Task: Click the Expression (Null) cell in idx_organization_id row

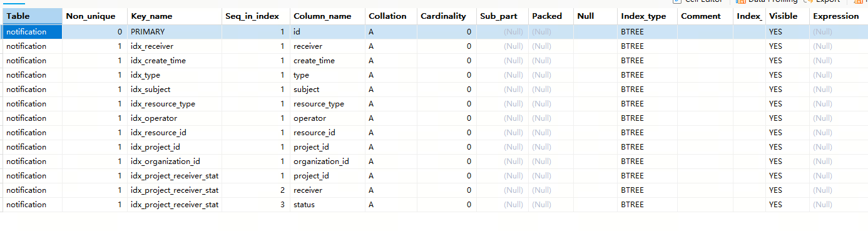Action: pyautogui.click(x=839, y=161)
